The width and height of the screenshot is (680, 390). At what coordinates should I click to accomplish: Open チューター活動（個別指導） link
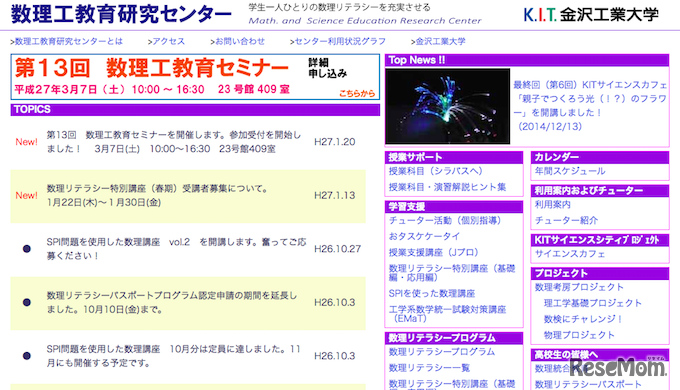click(445, 220)
